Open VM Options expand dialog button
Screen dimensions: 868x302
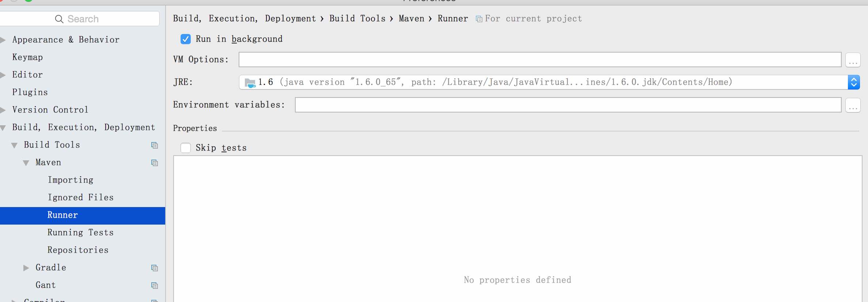[x=853, y=60]
